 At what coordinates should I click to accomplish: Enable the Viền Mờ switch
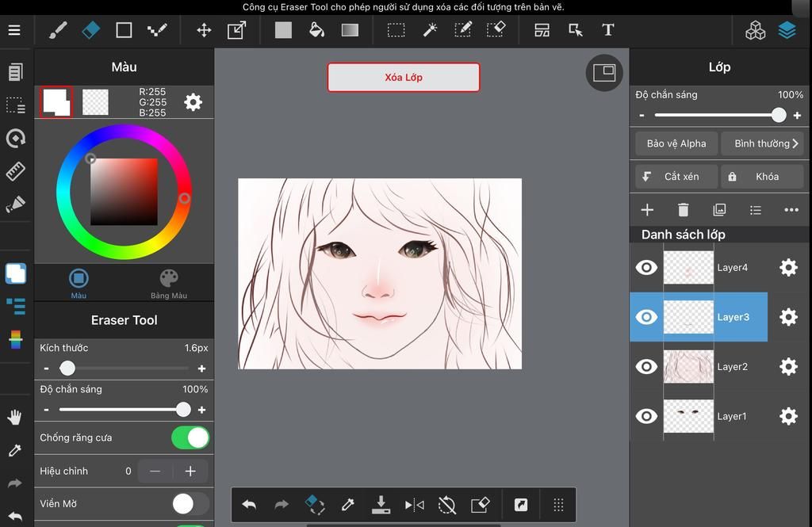click(190, 504)
